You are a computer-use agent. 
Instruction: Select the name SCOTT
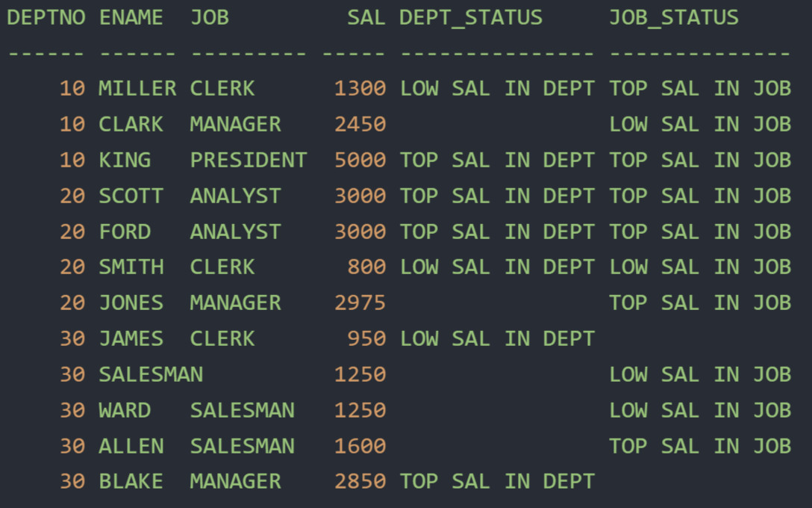(131, 196)
